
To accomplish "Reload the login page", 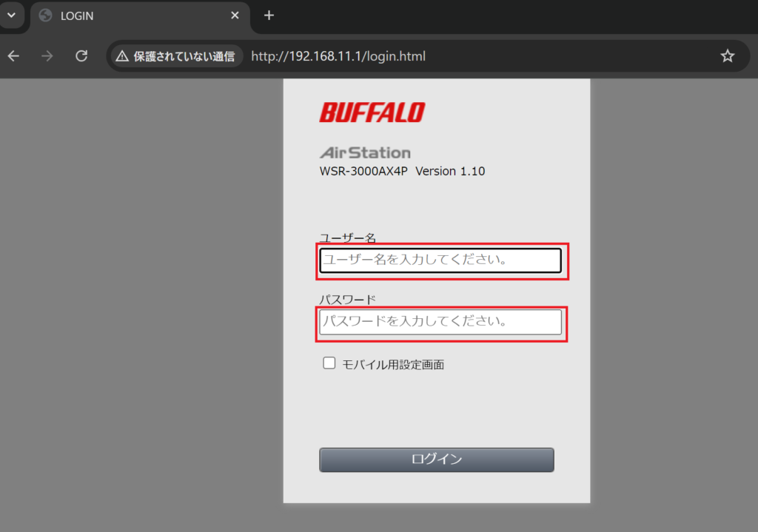I will tap(81, 56).
